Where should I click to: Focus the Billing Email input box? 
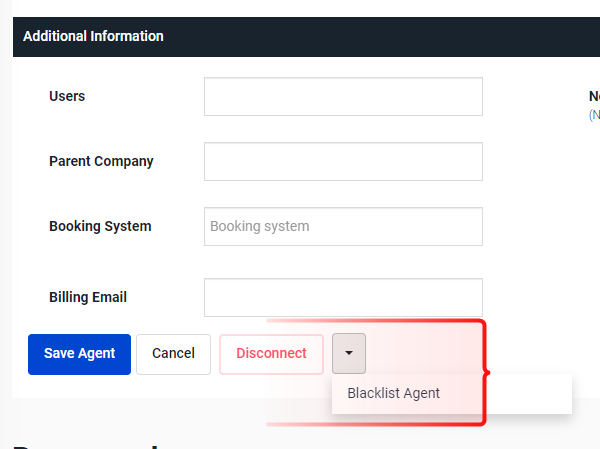click(x=343, y=297)
